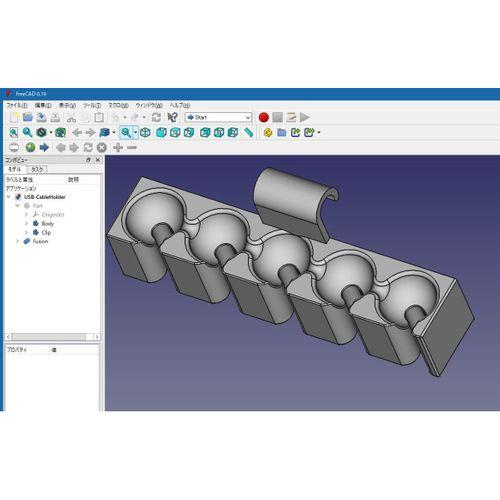Go forward to next selection arrow
The height and width of the screenshot is (500, 500).
tap(90, 133)
